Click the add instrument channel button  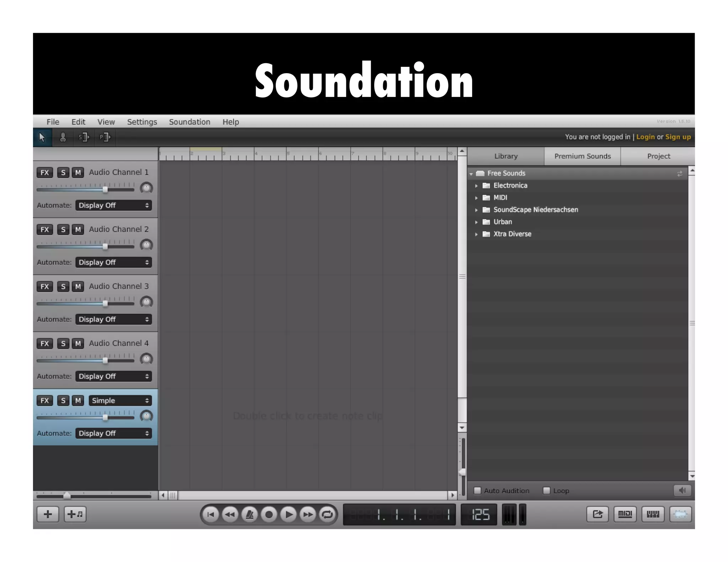tap(75, 514)
